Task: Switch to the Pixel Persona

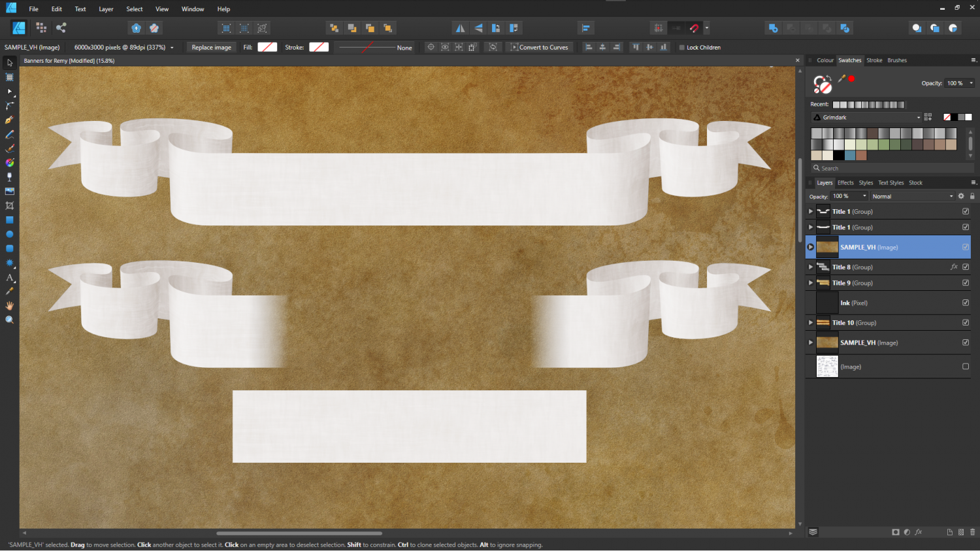Action: [x=41, y=27]
